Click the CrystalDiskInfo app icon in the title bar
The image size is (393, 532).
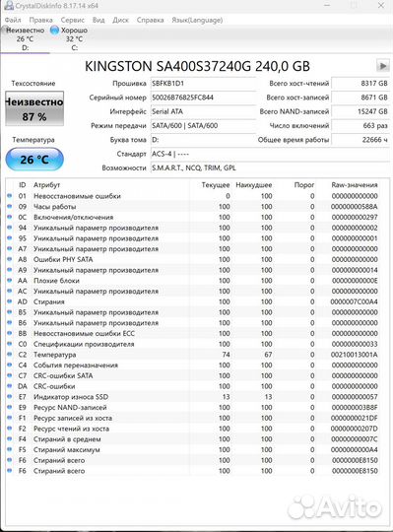(9, 6)
